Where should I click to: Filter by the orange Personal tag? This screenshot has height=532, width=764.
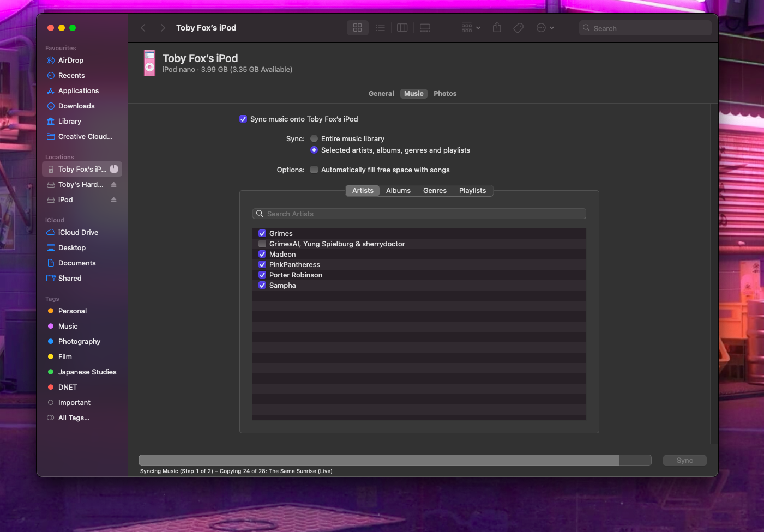[x=72, y=311]
